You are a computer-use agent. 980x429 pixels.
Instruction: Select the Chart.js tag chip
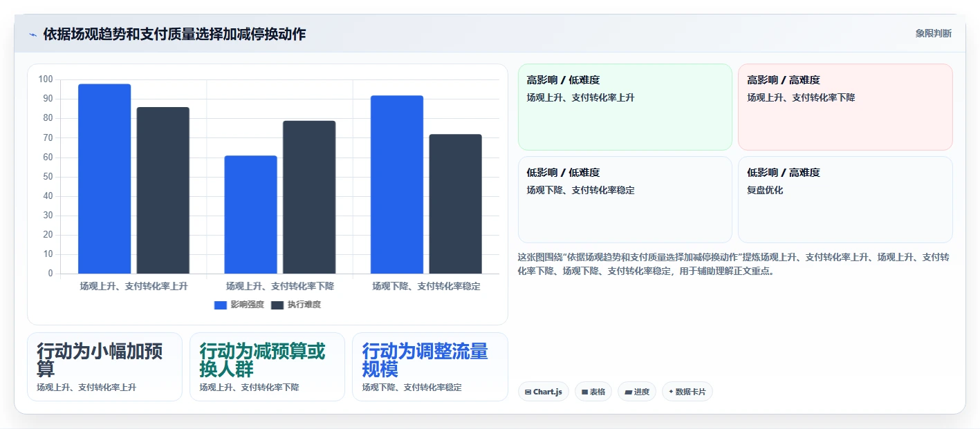point(544,392)
